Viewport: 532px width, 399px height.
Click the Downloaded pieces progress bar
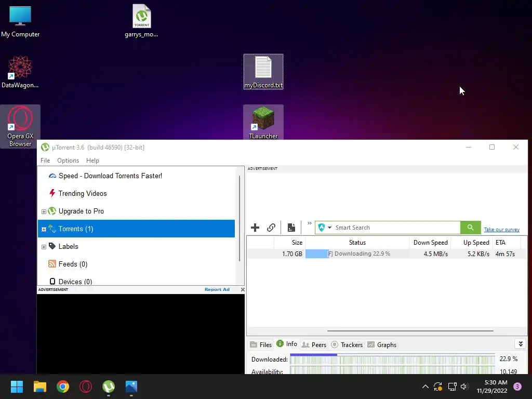click(x=393, y=359)
